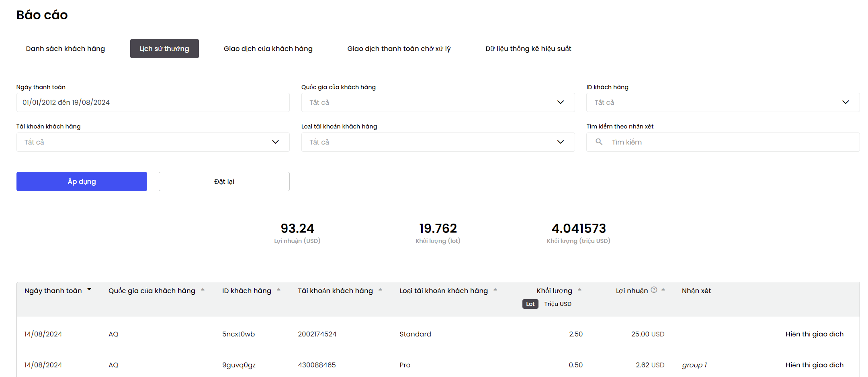Viewport: 868px width, 377px height.
Task: Click the Lợi nhuận column sort arrow
Action: tap(663, 289)
